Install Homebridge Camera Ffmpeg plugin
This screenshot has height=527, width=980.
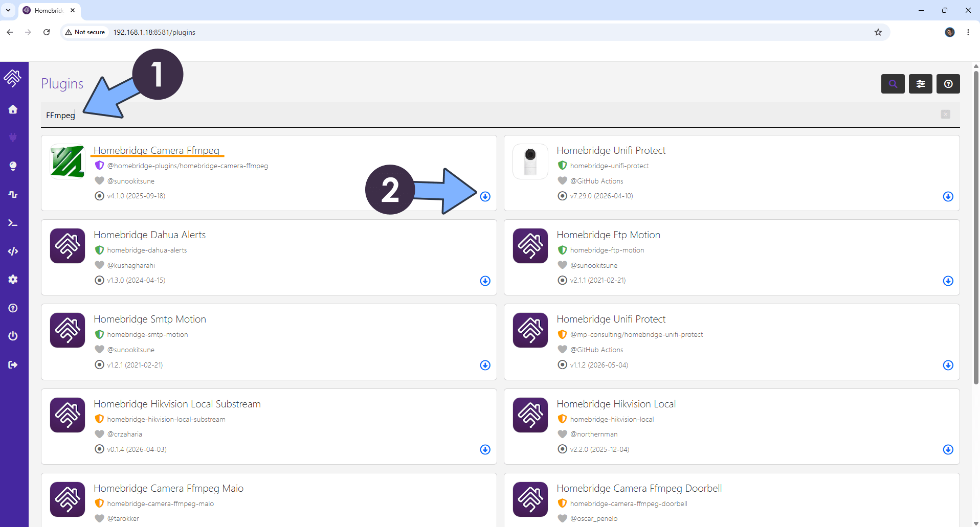pos(485,196)
